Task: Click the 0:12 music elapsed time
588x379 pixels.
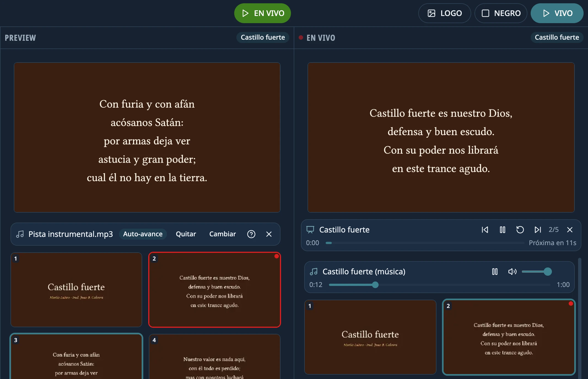Action: point(316,285)
